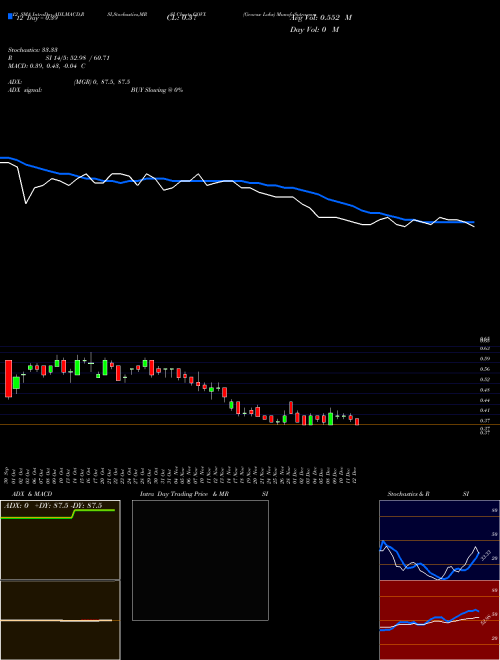
Task: Click the 0.44 price axis label
Action: pyautogui.click(x=485, y=400)
